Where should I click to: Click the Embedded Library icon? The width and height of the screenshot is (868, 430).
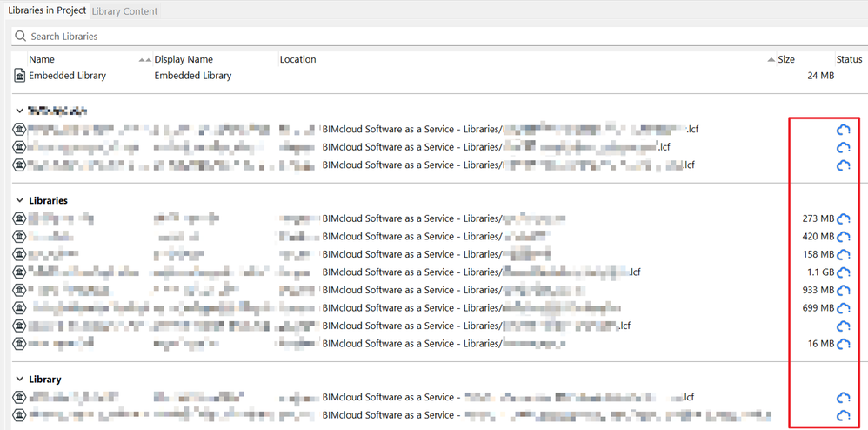[x=20, y=76]
